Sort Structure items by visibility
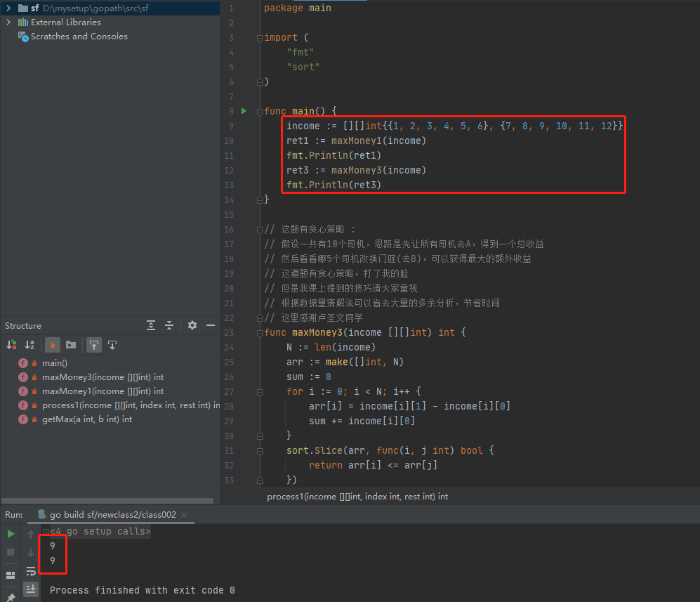Screen dimensions: 700x602 (12, 345)
